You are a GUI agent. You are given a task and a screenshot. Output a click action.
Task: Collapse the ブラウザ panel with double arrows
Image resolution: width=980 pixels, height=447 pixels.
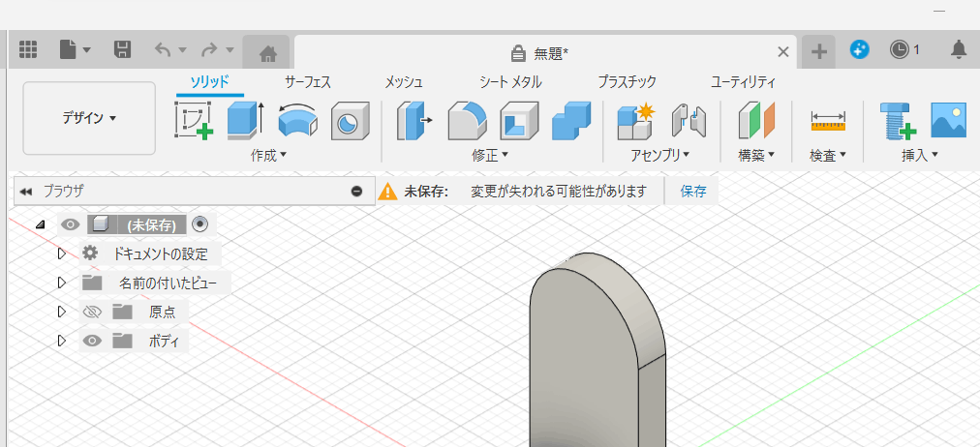[x=25, y=191]
